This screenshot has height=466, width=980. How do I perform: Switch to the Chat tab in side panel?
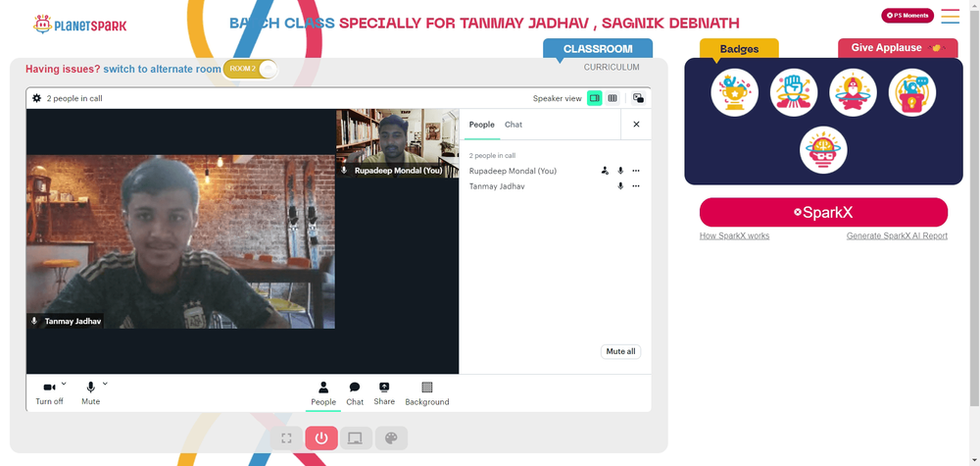[514, 125]
